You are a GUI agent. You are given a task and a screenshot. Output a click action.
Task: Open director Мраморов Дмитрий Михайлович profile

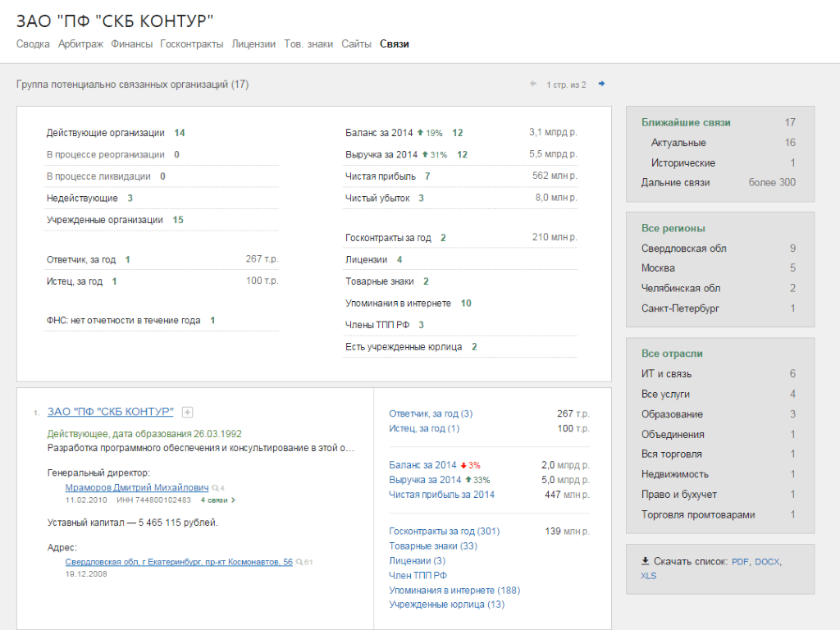137,487
